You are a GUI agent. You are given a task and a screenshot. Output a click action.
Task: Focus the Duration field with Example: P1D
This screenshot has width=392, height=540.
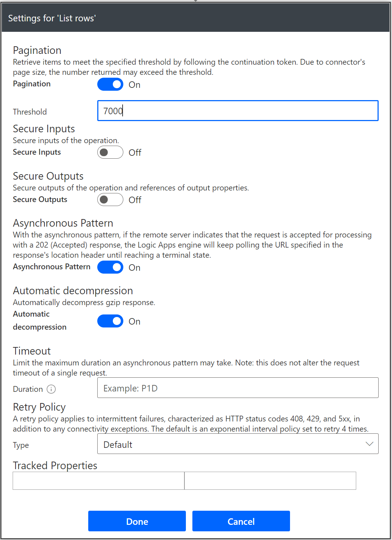[238, 388]
